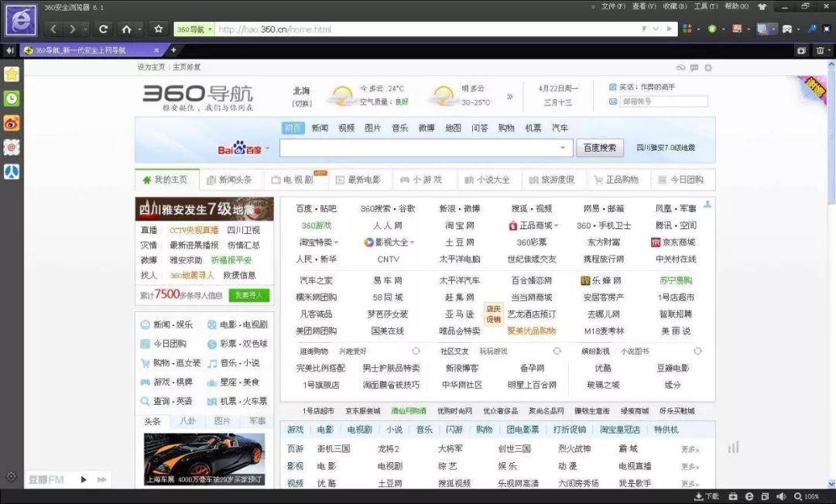836x504 pixels.
Task: Show more weather days with double arrow
Action: [x=509, y=97]
